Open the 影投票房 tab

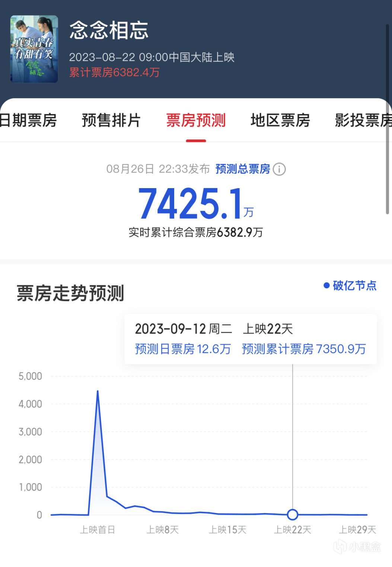[363, 120]
